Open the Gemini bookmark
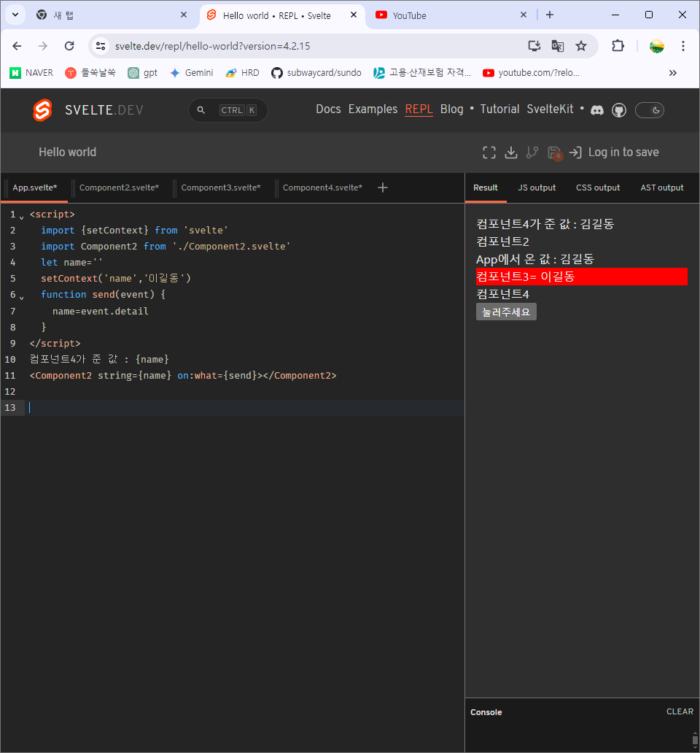The height and width of the screenshot is (753, 700). pos(192,73)
